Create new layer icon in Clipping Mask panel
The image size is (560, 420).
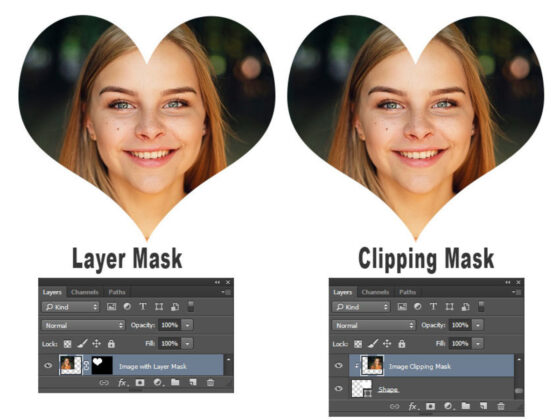click(x=483, y=406)
